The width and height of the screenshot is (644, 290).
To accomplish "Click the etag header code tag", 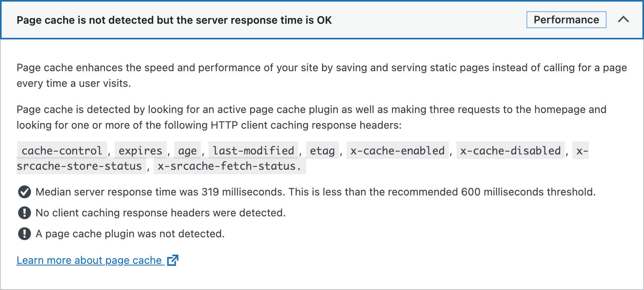I will coord(322,150).
